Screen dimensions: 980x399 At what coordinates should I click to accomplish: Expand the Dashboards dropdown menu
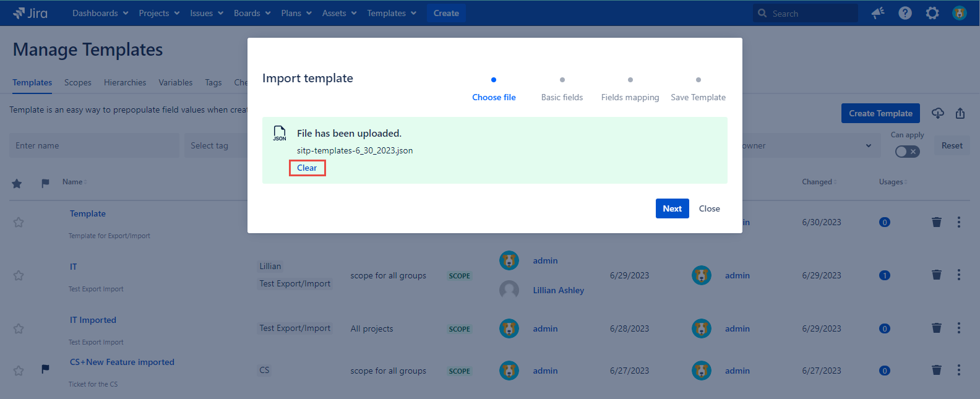click(x=100, y=13)
